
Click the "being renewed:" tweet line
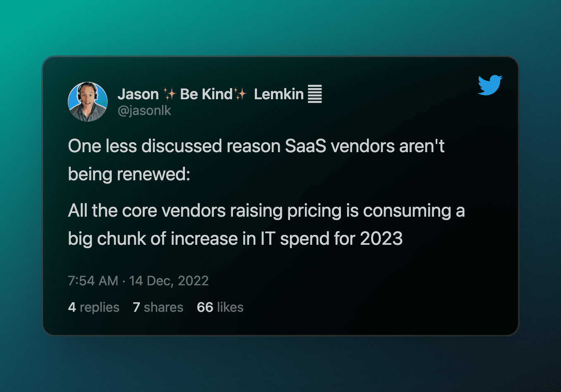129,174
